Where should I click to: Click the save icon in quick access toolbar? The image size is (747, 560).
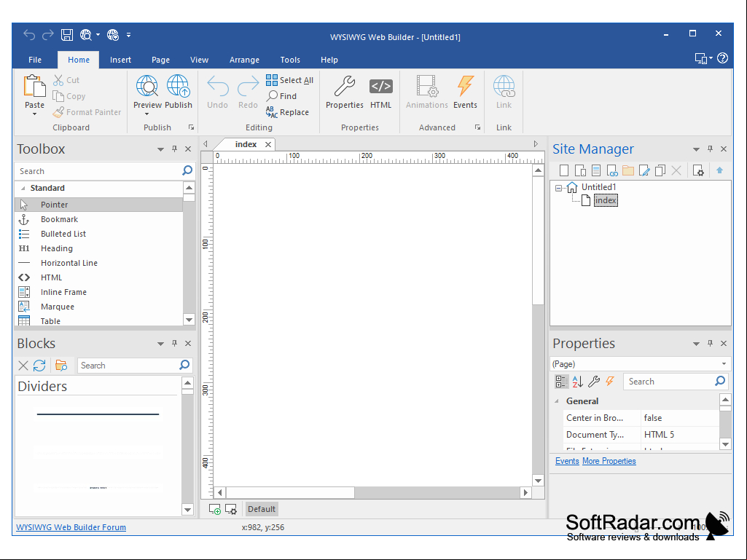[x=67, y=35]
